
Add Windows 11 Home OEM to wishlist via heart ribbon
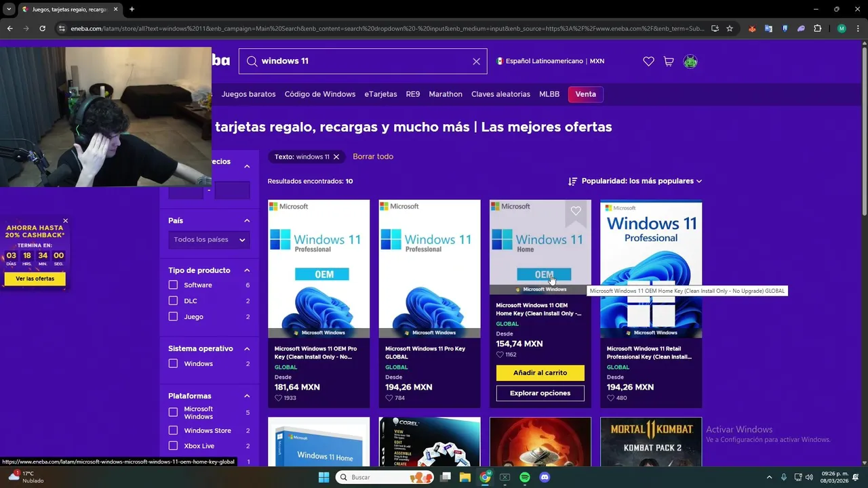[x=576, y=211]
